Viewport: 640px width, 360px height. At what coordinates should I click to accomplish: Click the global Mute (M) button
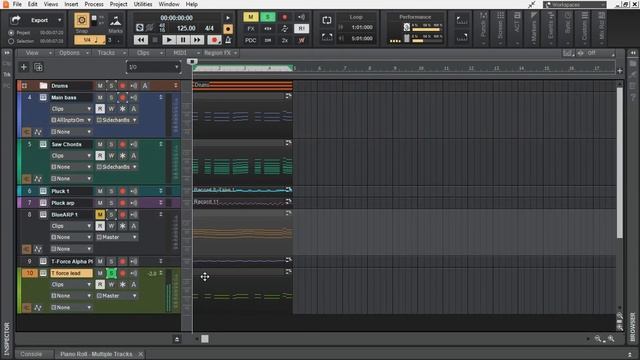[x=251, y=17]
